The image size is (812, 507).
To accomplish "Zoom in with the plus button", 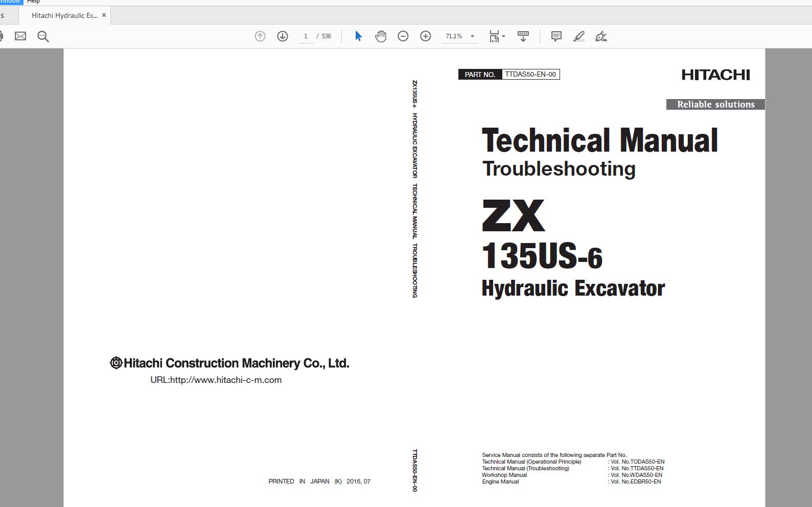I will tap(426, 36).
